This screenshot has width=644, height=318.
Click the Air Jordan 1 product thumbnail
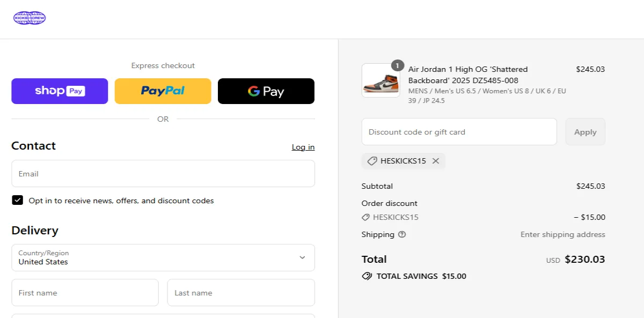click(380, 80)
